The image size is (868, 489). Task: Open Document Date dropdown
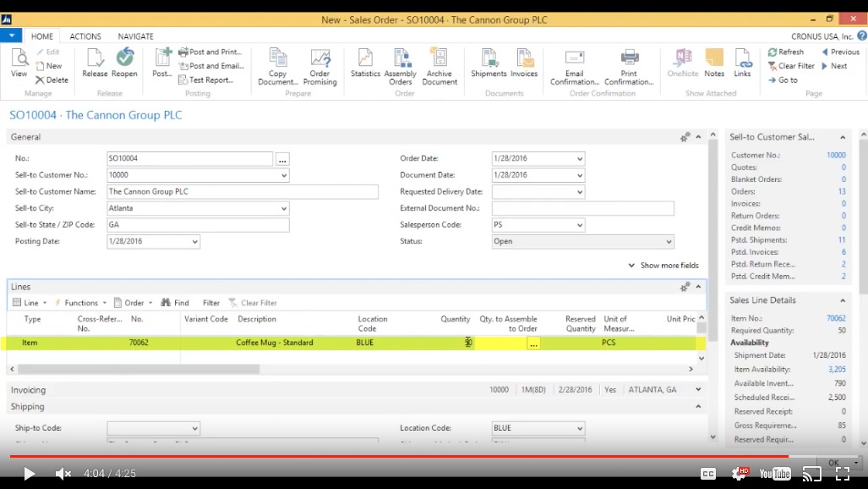click(579, 175)
